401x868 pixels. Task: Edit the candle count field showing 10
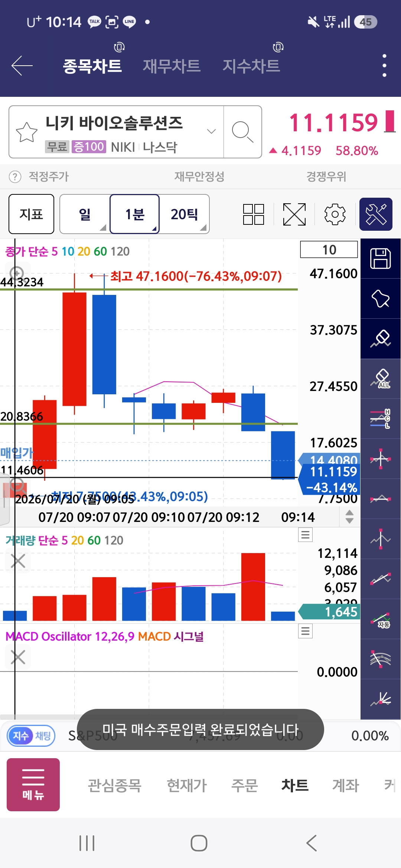pyautogui.click(x=329, y=250)
